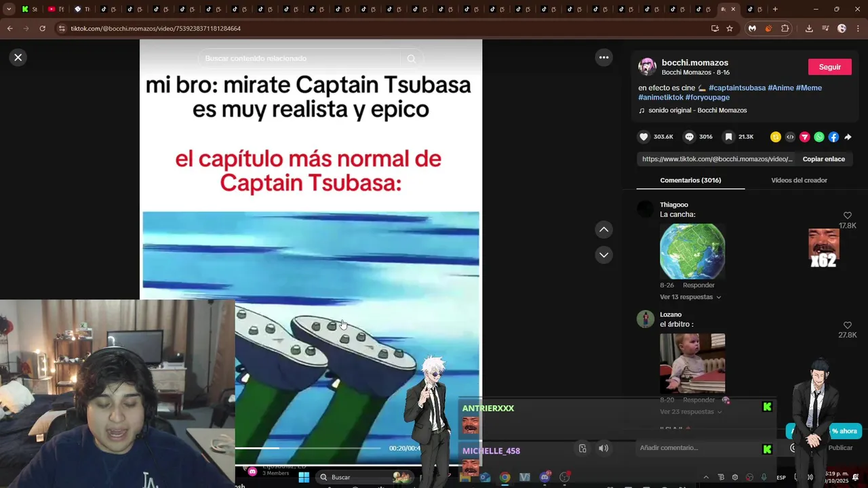Switch to Videos del creador tab
This screenshot has width=868, height=488.
799,180
